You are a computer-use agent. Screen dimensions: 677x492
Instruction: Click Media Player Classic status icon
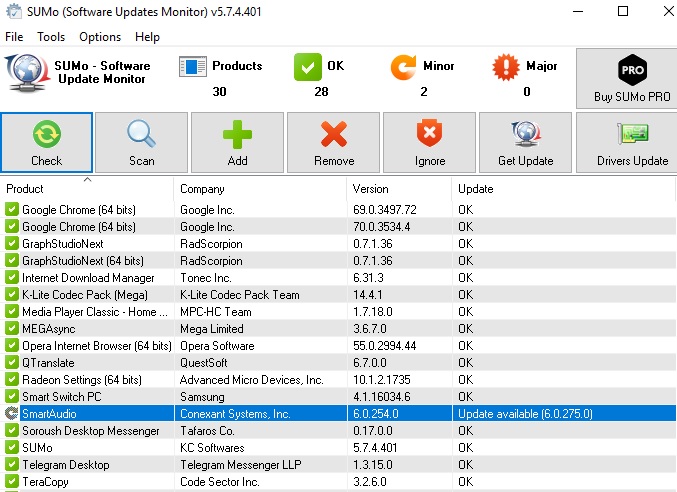point(12,311)
